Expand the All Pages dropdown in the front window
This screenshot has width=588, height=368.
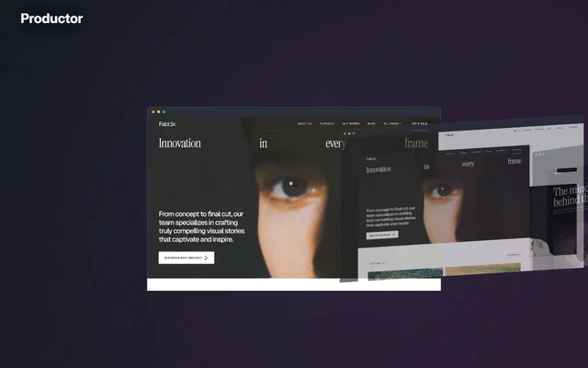392,123
